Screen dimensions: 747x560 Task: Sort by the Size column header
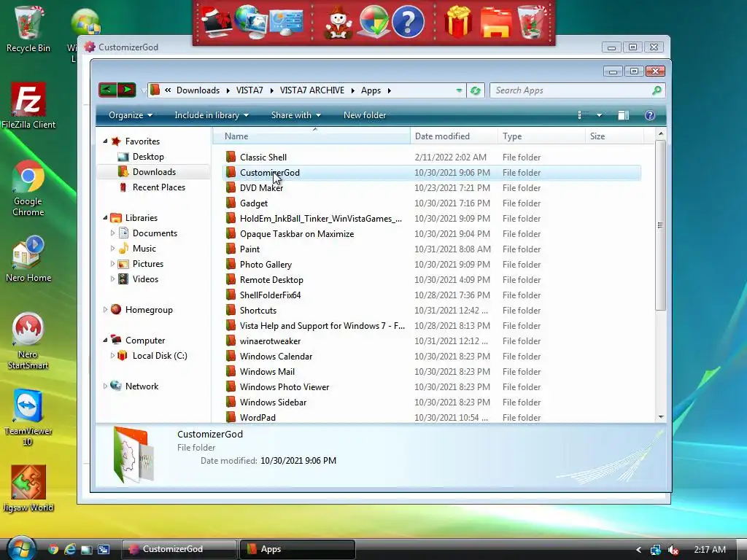click(x=614, y=136)
